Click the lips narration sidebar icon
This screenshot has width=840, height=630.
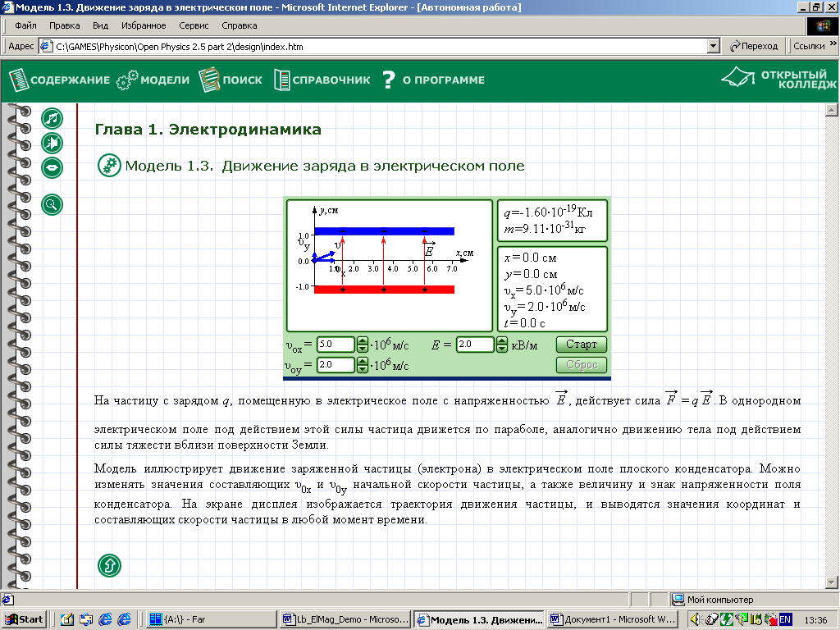click(52, 167)
